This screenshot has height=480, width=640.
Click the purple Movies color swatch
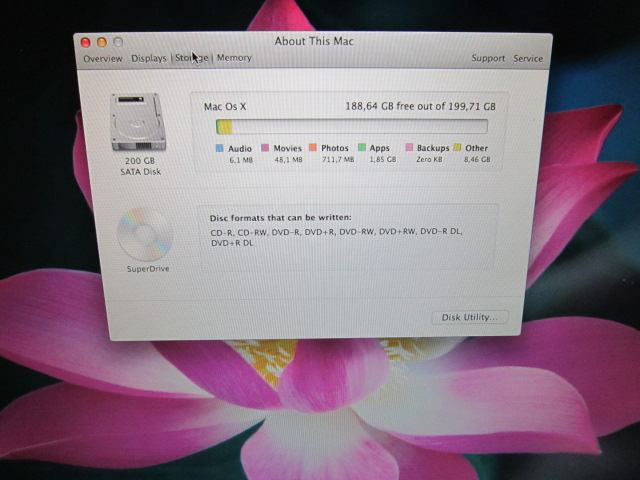click(x=265, y=147)
